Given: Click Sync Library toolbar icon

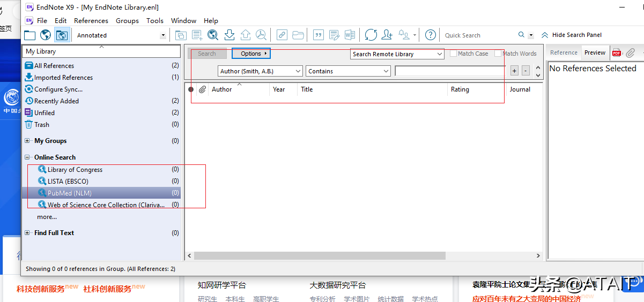Looking at the screenshot, I should [x=371, y=35].
